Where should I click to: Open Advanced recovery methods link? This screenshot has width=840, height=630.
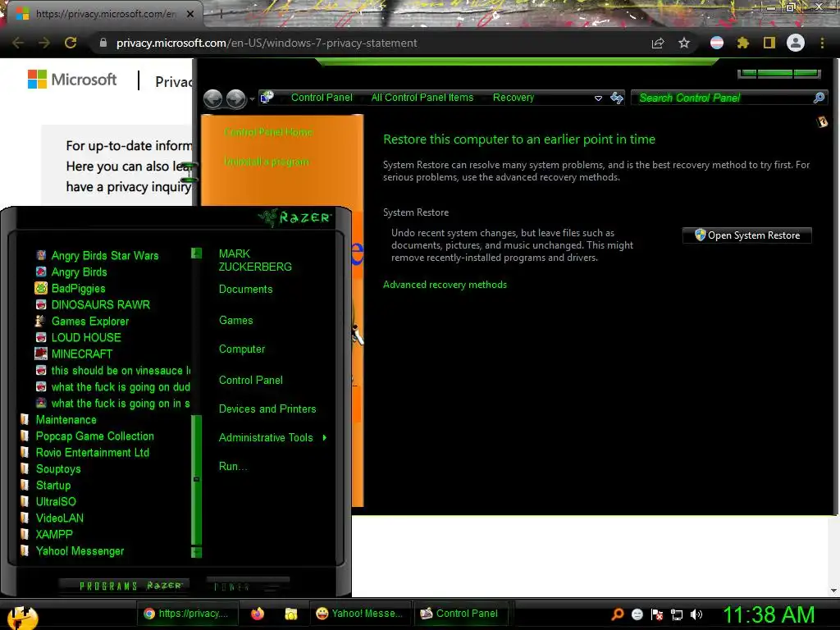(445, 285)
